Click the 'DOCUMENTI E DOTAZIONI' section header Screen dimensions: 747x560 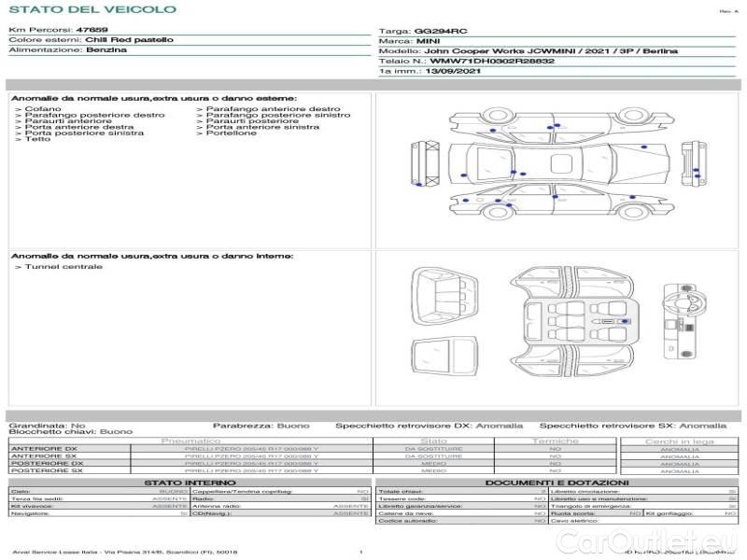tap(556, 483)
